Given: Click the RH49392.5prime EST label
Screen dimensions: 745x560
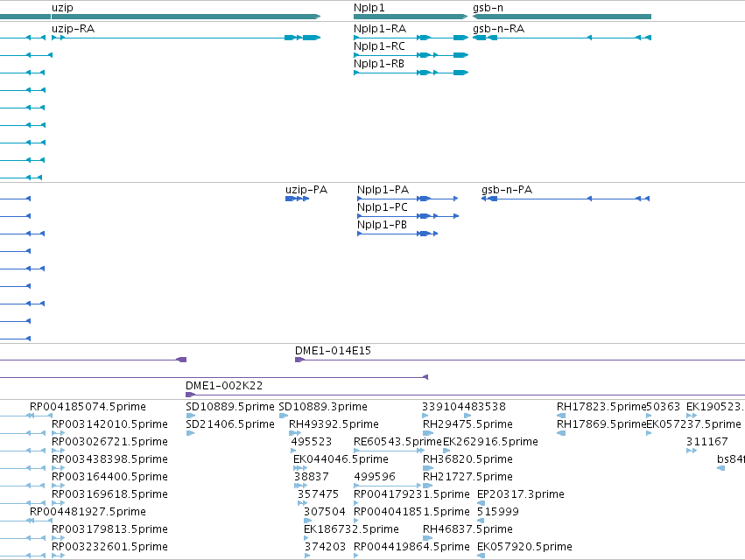Looking at the screenshot, I should (x=334, y=423).
